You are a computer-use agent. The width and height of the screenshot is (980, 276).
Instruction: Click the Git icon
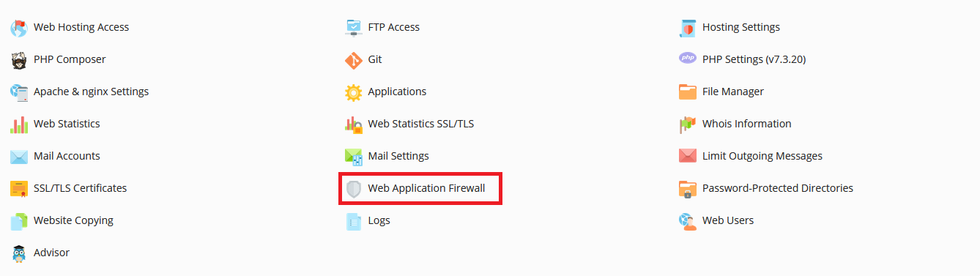tap(354, 60)
